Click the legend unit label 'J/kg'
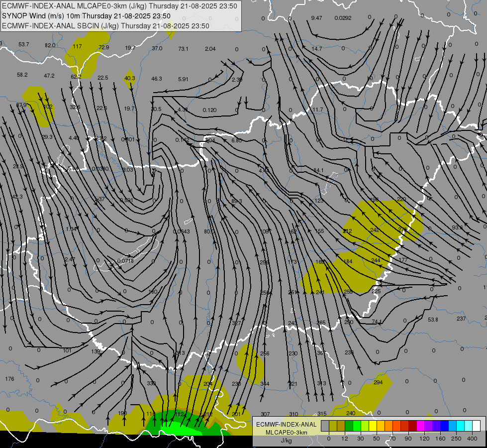Viewport: 487px width, 448px height. [x=286, y=441]
